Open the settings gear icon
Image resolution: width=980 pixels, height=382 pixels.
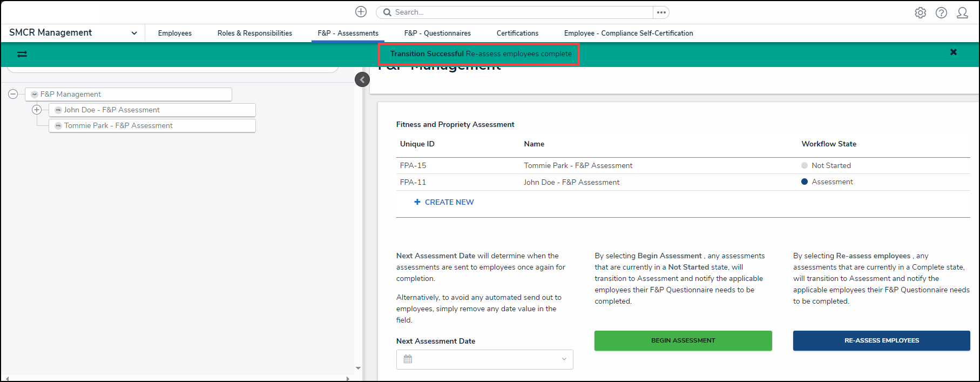920,12
